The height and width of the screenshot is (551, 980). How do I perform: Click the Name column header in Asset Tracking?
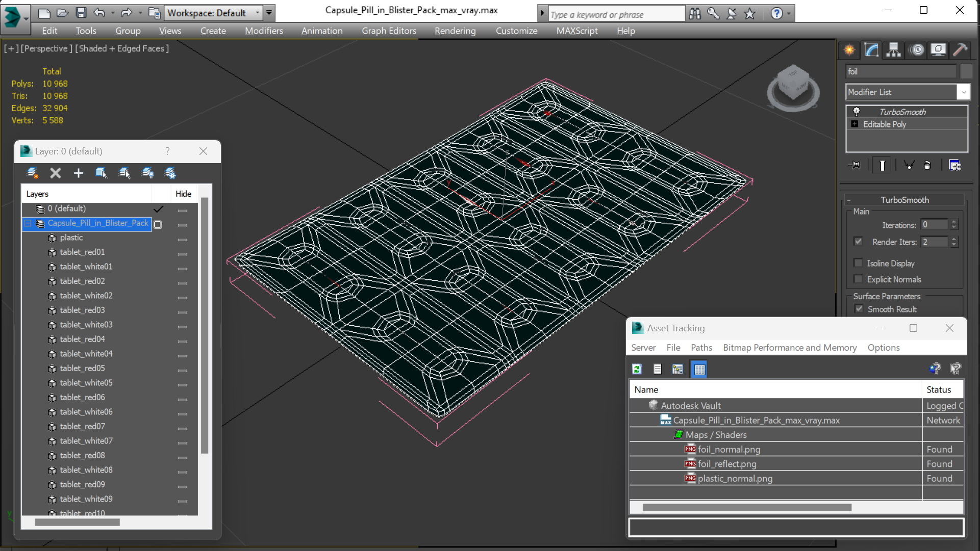click(776, 389)
